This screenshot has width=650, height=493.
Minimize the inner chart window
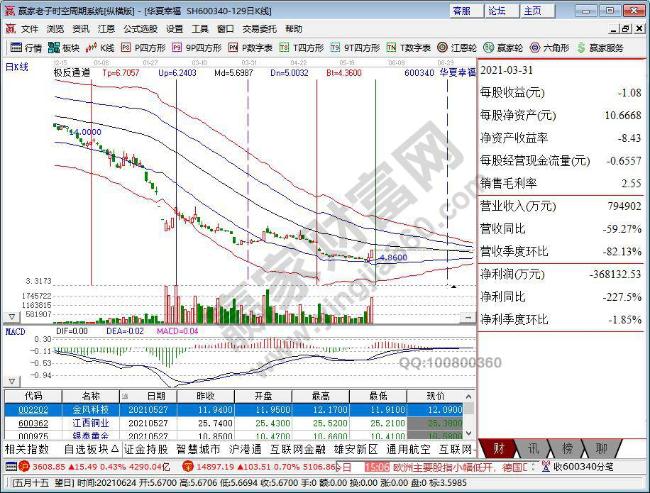click(614, 29)
